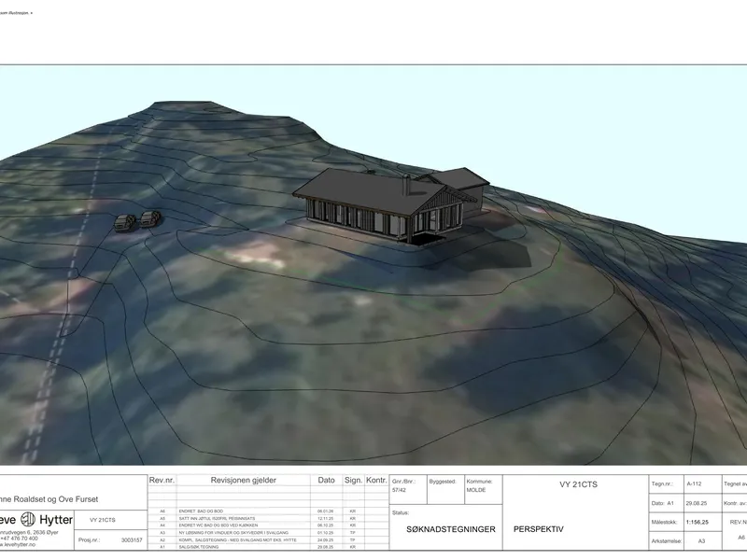This screenshot has width=747, height=560.
Task: Click the 'Prosj.nr.:' label
Action: click(x=89, y=540)
